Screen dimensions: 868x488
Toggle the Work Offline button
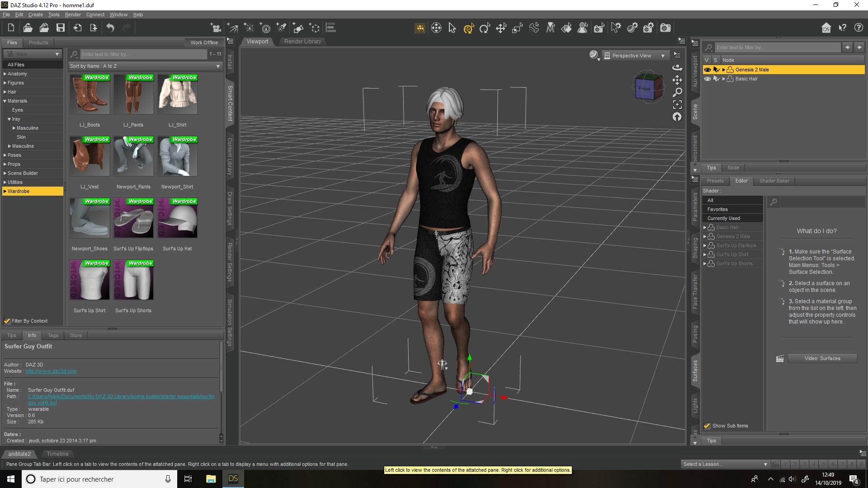pyautogui.click(x=204, y=42)
